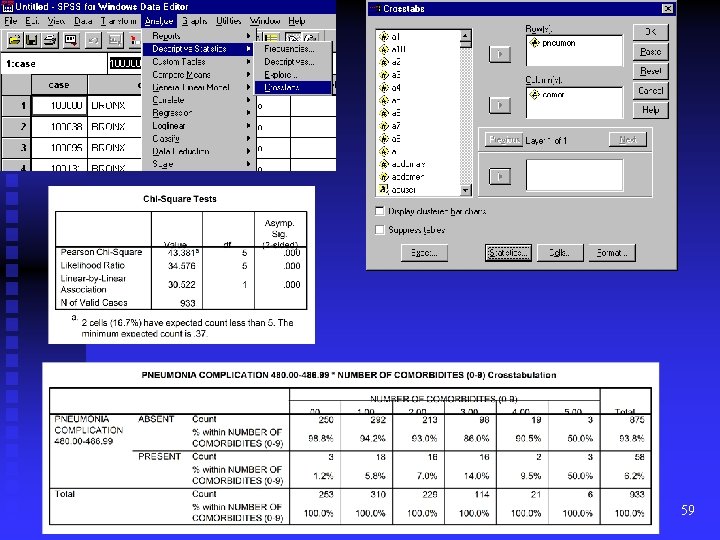
Task: Click Cancel in the Crosstabs dialog
Action: pyautogui.click(x=650, y=90)
